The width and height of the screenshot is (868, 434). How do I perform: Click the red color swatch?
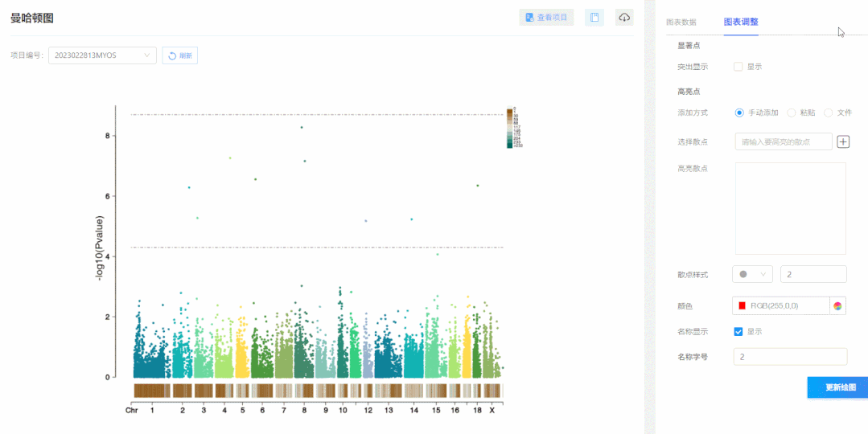point(743,305)
